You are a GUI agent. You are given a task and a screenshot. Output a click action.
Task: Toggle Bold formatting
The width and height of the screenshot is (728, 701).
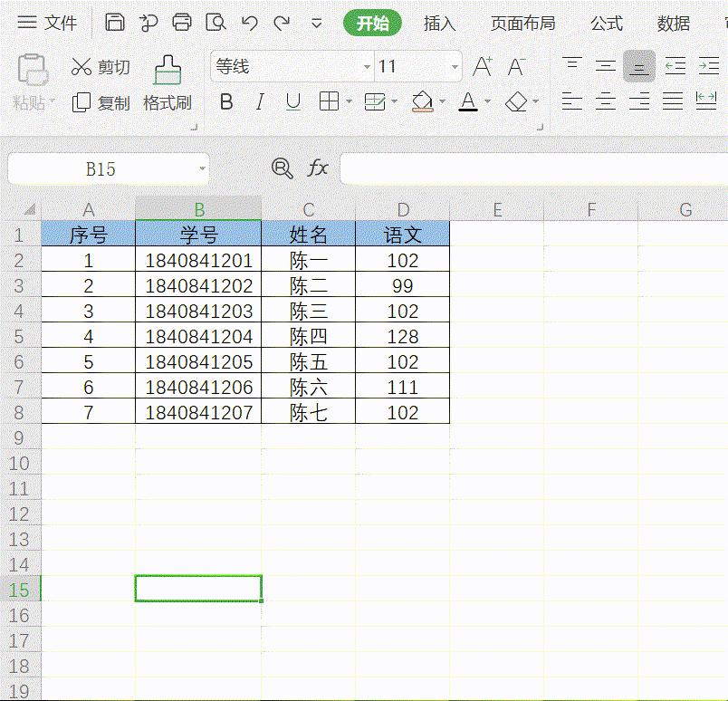tap(226, 101)
